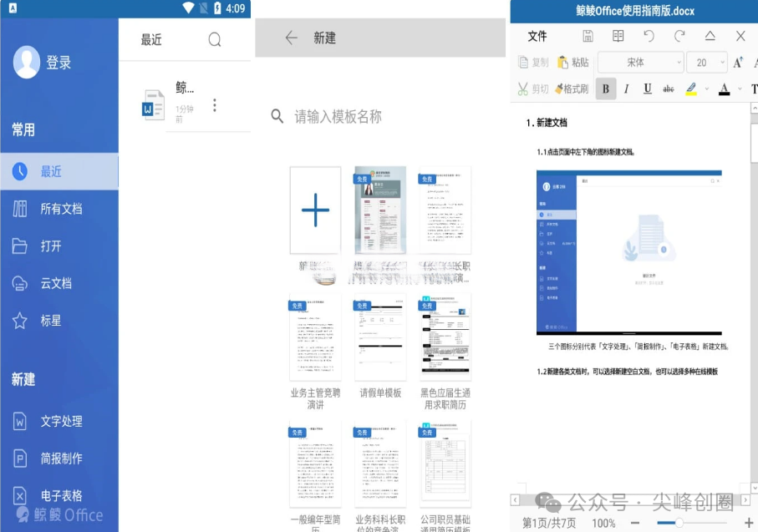Open three-dot menu for recent file

point(215,105)
